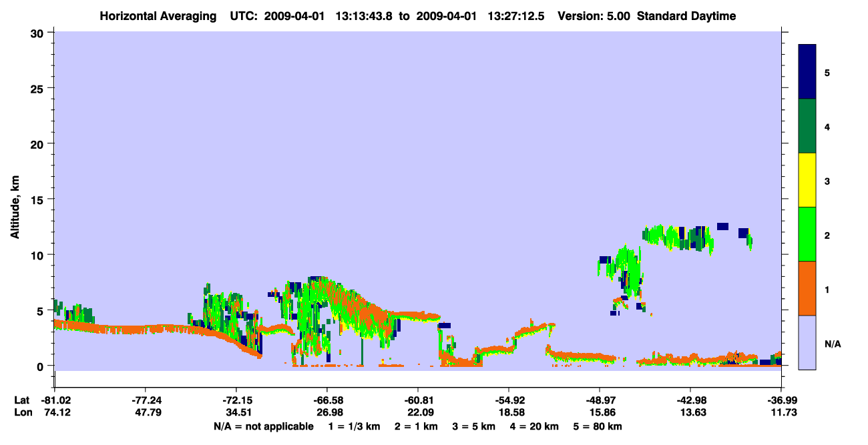Click the latitude value -54.92

(509, 400)
